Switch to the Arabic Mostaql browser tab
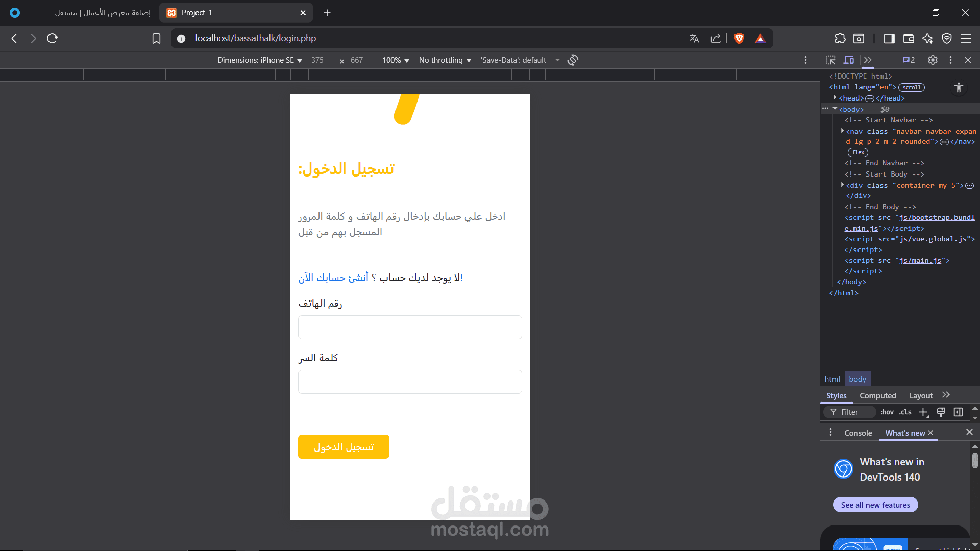Image resolution: width=980 pixels, height=551 pixels. tap(102, 13)
